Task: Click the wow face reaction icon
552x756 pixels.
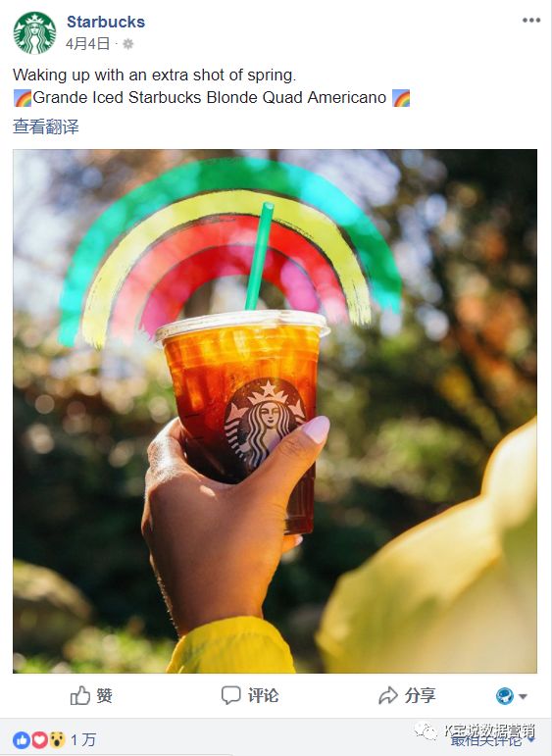Action: pyautogui.click(x=57, y=739)
